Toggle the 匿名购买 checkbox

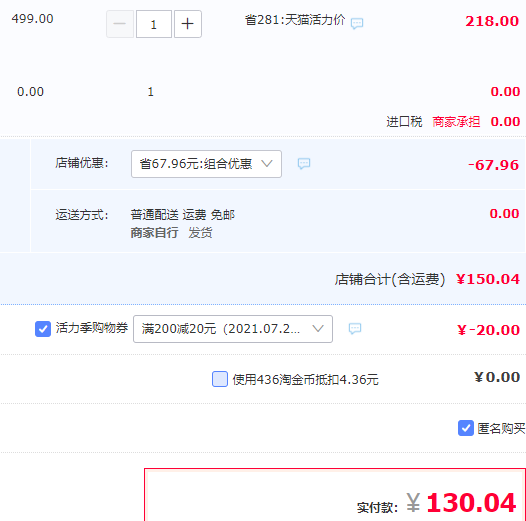click(x=466, y=428)
